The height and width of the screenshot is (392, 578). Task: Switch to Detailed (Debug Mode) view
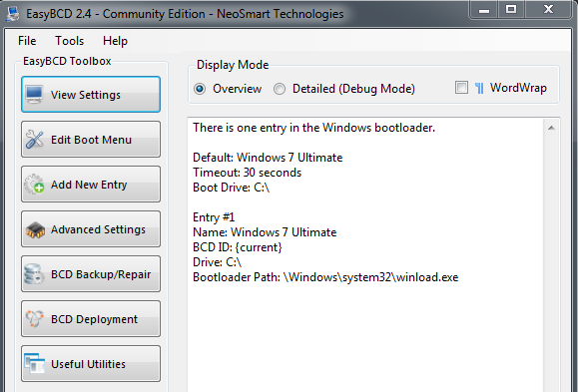tap(280, 89)
